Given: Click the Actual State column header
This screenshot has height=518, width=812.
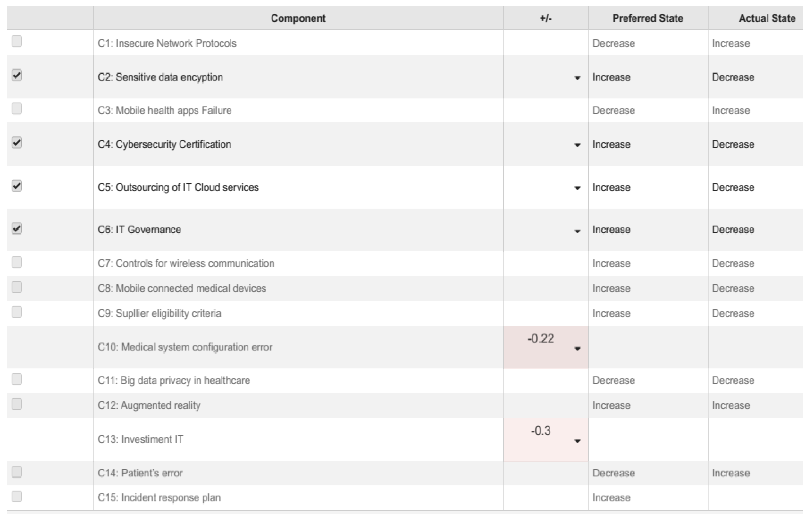Looking at the screenshot, I should point(767,18).
